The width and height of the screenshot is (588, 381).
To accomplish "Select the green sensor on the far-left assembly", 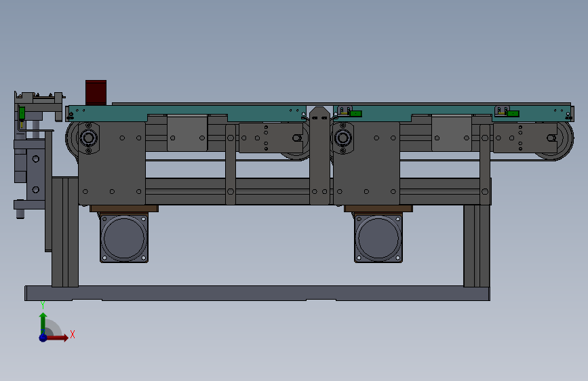I will tap(22, 113).
